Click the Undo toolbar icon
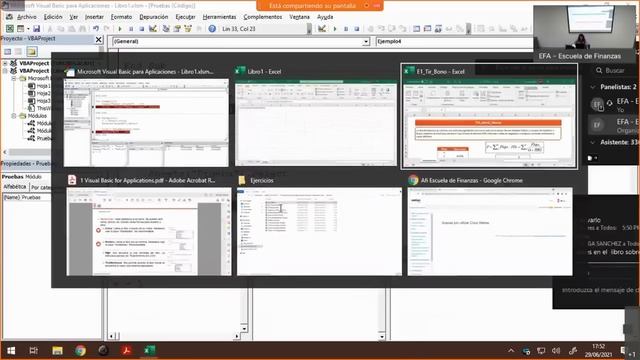The width and height of the screenshot is (640, 360). coord(96,29)
